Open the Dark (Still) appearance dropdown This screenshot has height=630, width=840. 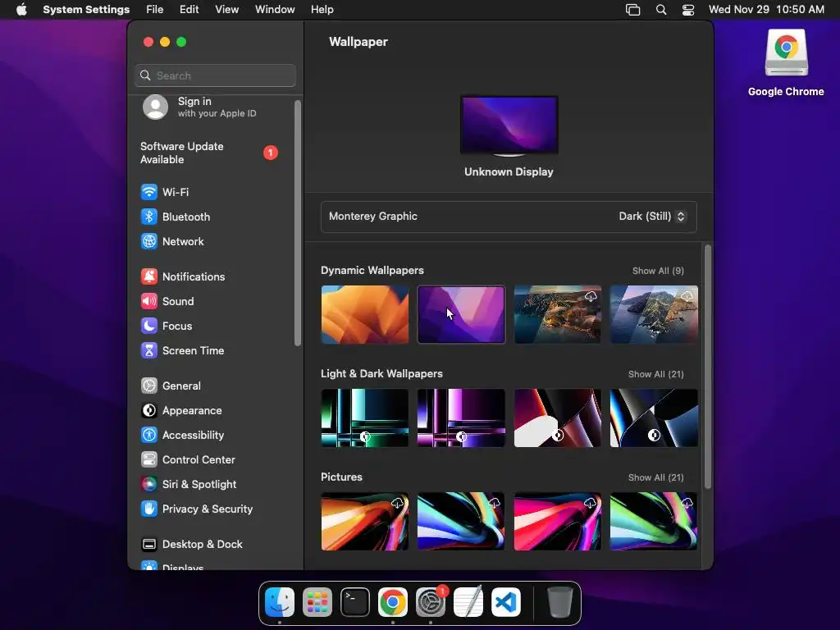[652, 217]
